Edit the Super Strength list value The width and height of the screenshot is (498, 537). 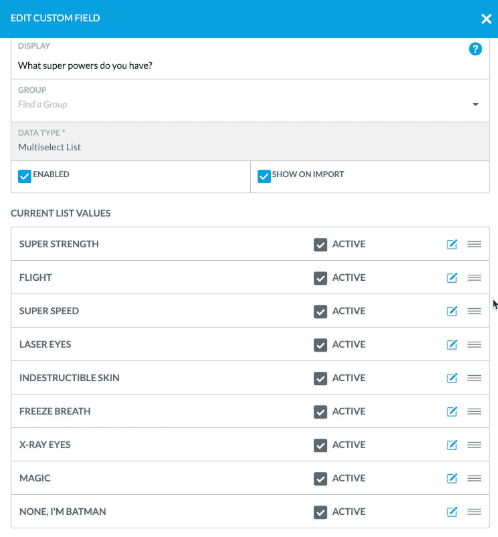click(452, 244)
